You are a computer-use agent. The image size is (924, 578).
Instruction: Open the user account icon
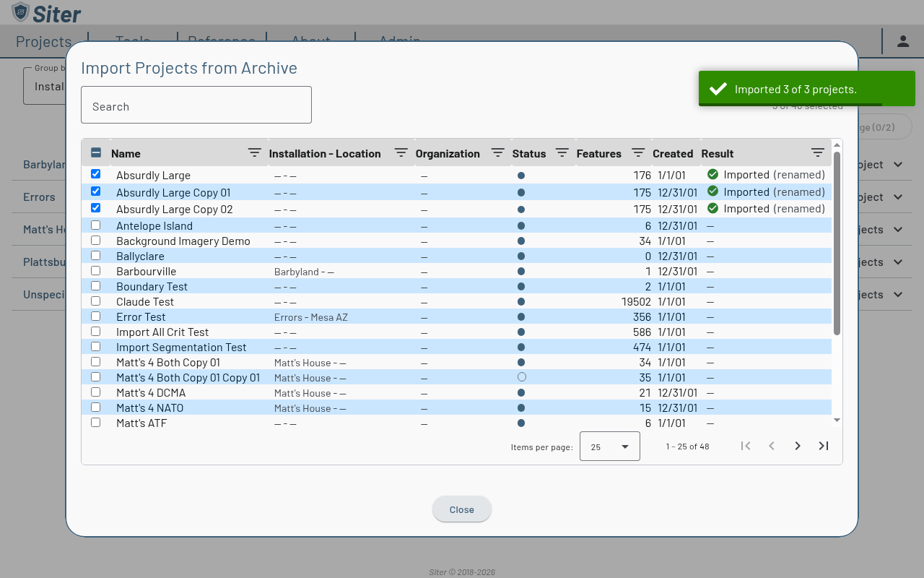[903, 41]
